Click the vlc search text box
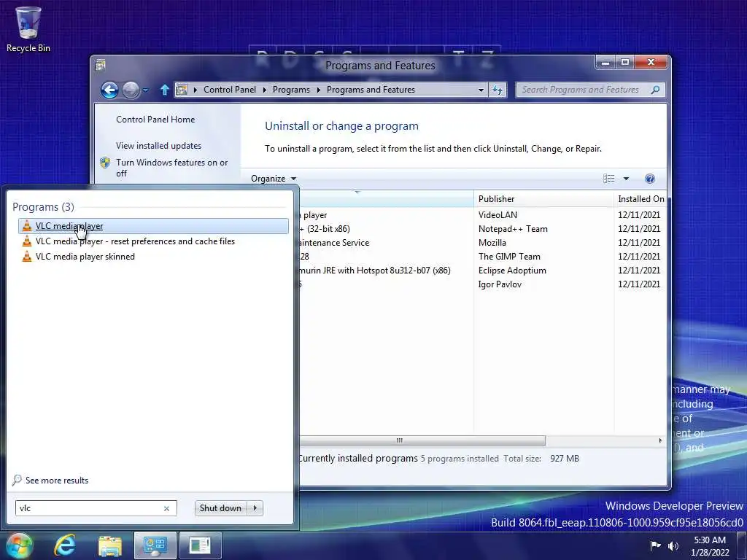This screenshot has height=560, width=747. point(96,508)
